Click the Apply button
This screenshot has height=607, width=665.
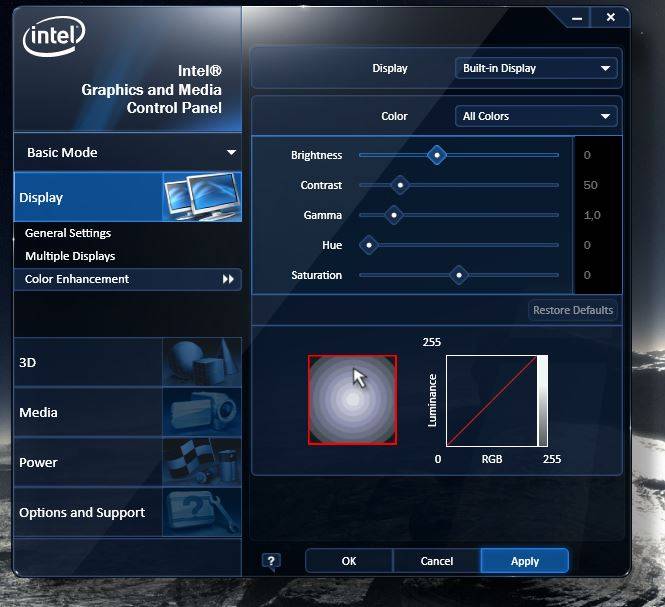click(x=525, y=561)
